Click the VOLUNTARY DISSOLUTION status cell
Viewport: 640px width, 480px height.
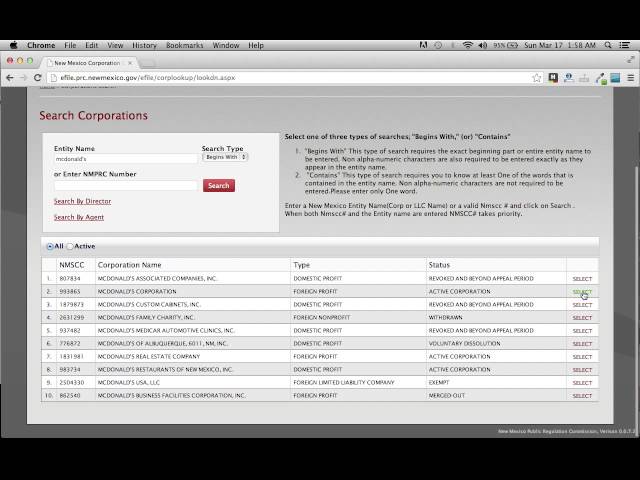point(464,343)
